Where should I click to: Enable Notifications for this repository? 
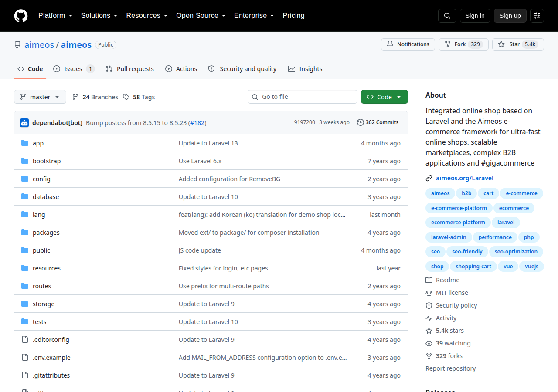click(408, 44)
